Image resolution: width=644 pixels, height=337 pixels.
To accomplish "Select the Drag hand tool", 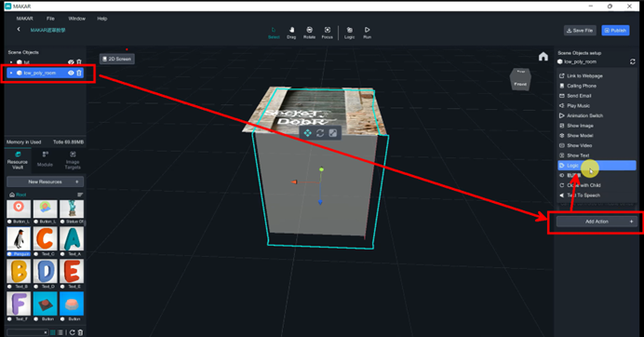I will click(x=291, y=33).
